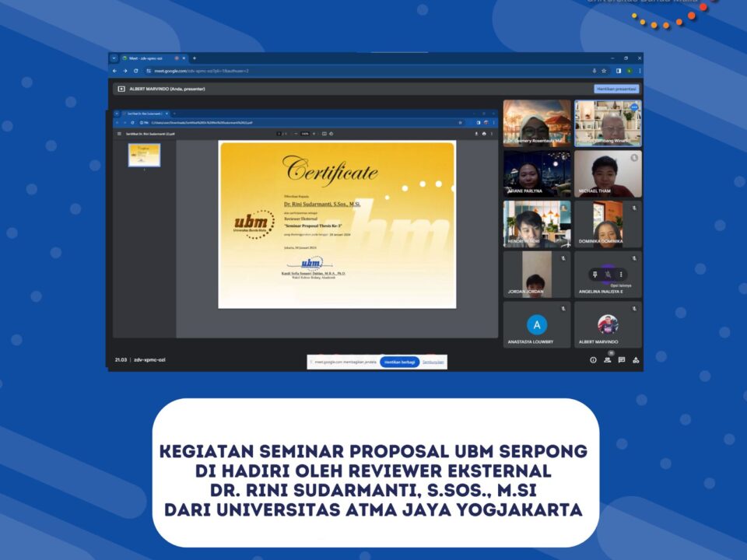Select Jordan Jordan's video tile
The height and width of the screenshot is (560, 747).
tap(537, 275)
